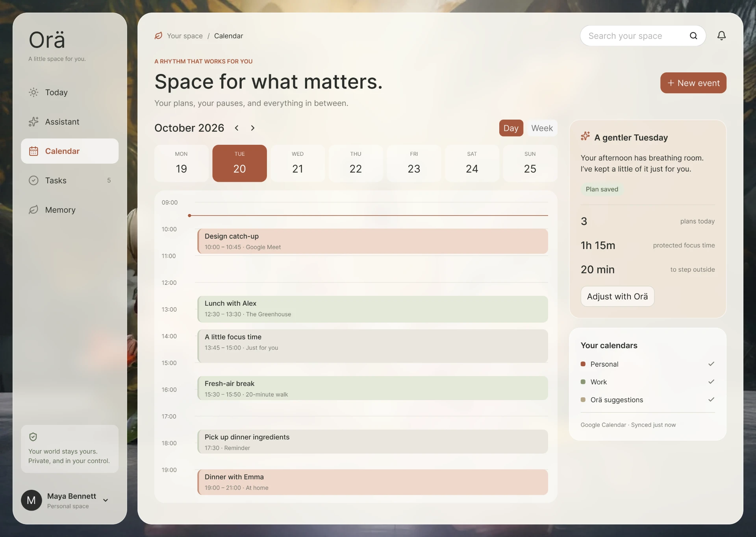Screen dimensions: 756x537
Task: Select Friday 23 in the week strip
Action: click(414, 163)
